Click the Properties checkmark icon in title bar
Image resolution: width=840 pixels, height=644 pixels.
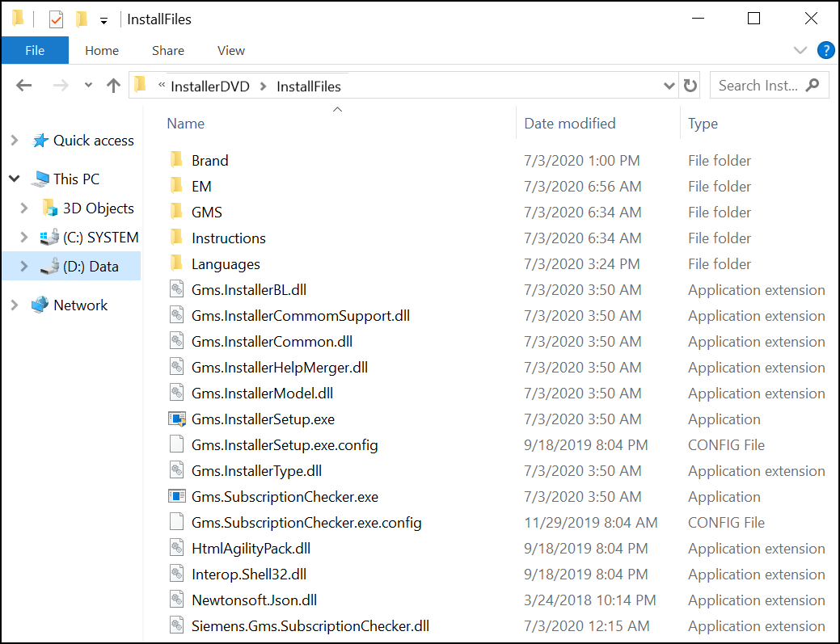click(x=56, y=19)
